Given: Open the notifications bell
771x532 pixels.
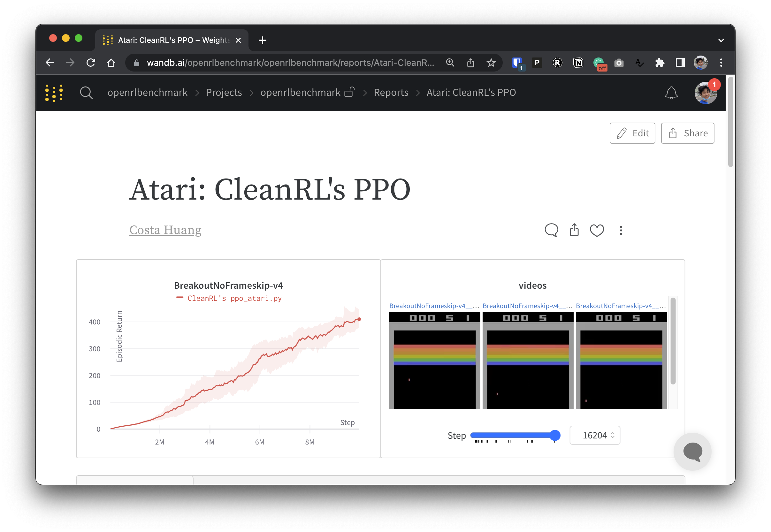Looking at the screenshot, I should [671, 93].
